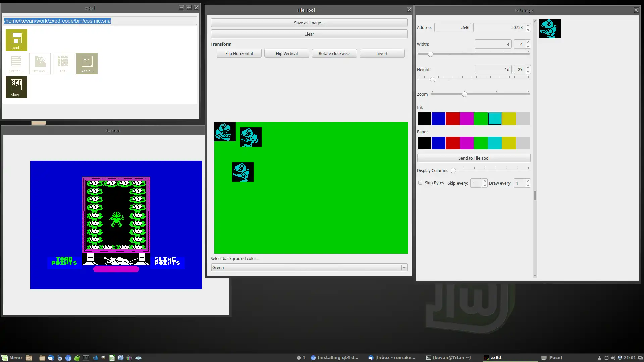Expand the background color dropdown
This screenshot has width=644, height=362.
[403, 267]
